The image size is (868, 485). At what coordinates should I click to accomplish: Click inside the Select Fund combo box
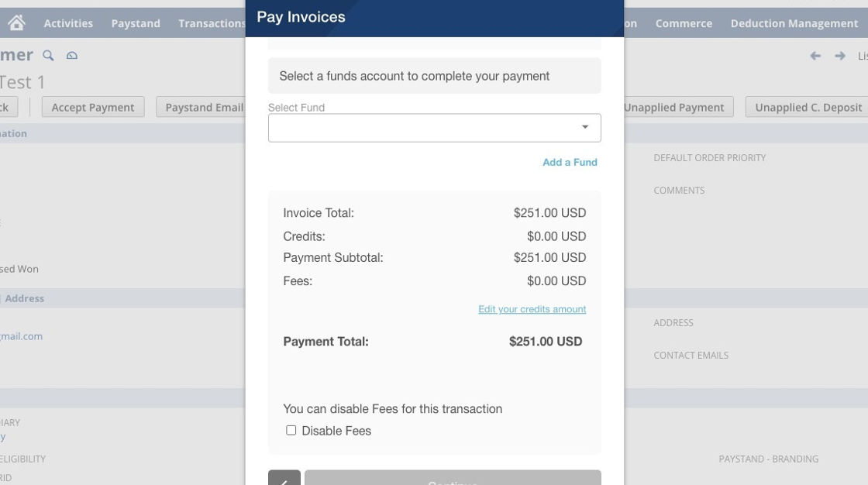click(x=435, y=128)
